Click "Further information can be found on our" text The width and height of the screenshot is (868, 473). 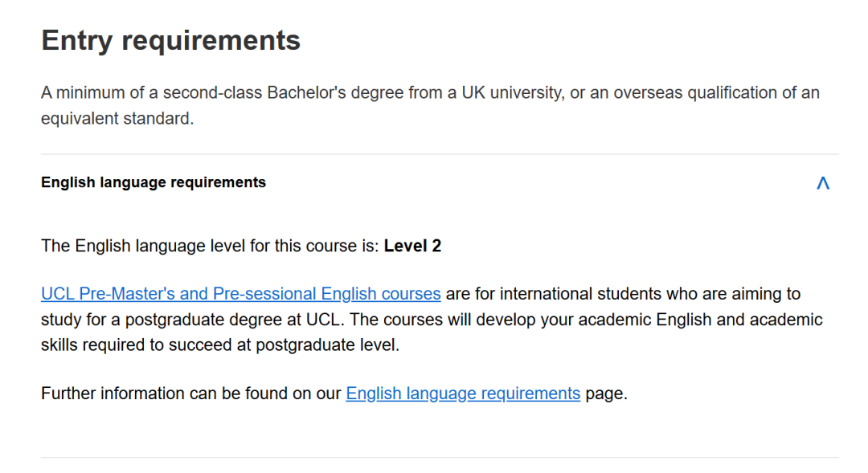pos(191,393)
